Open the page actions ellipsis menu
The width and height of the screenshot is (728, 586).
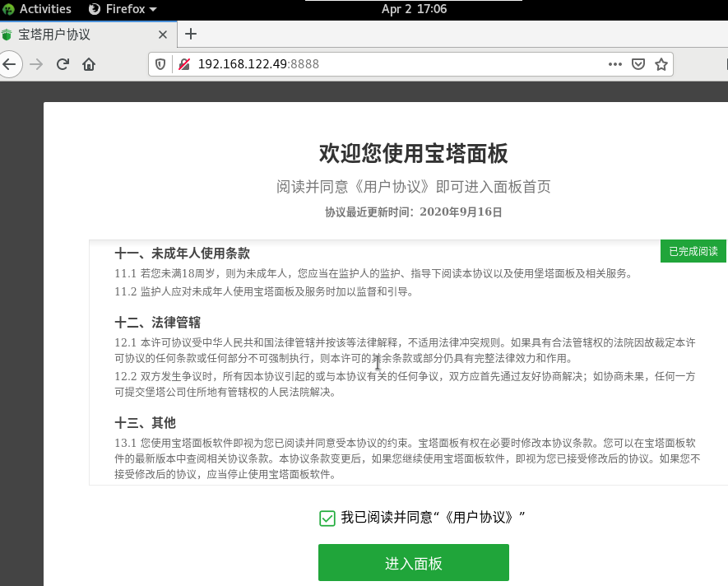click(x=615, y=63)
